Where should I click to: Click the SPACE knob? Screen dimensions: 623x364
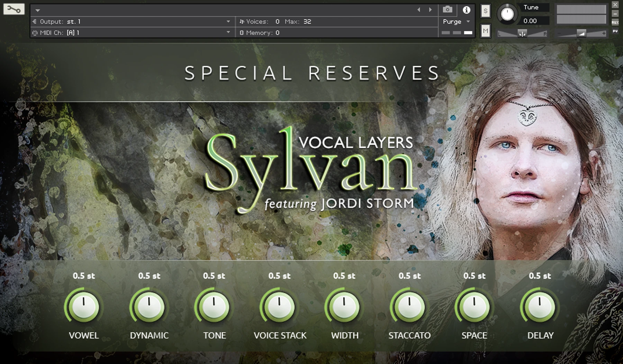click(x=474, y=306)
